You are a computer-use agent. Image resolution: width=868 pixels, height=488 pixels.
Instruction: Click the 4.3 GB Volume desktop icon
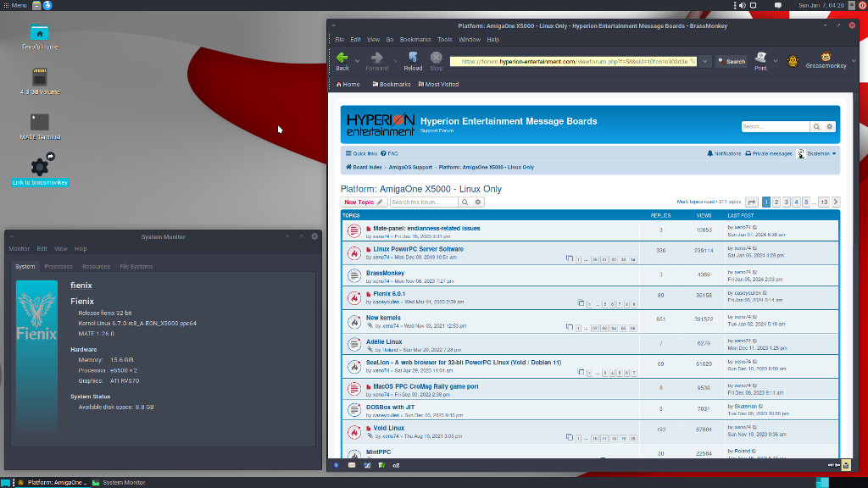coord(40,80)
